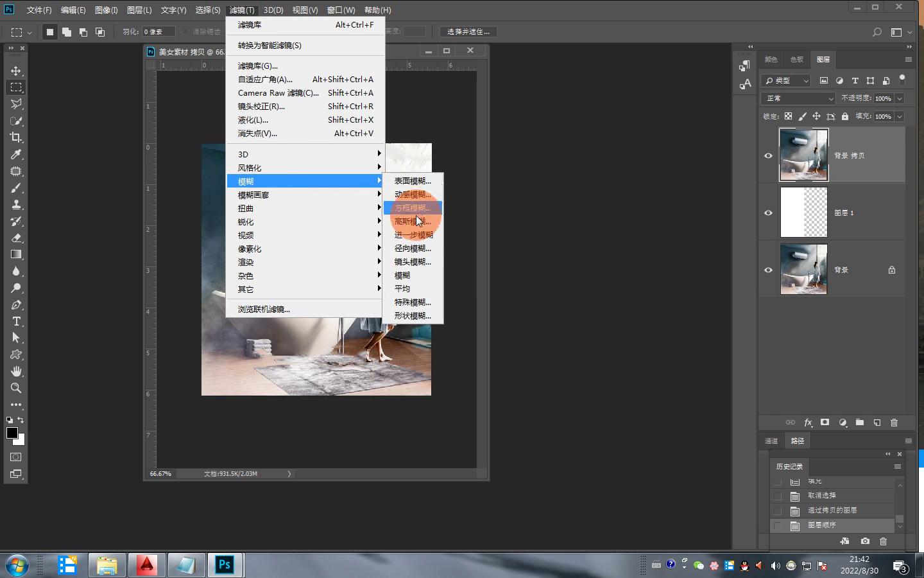Image resolution: width=924 pixels, height=578 pixels.
Task: Click the add layer style fx icon
Action: click(x=808, y=423)
